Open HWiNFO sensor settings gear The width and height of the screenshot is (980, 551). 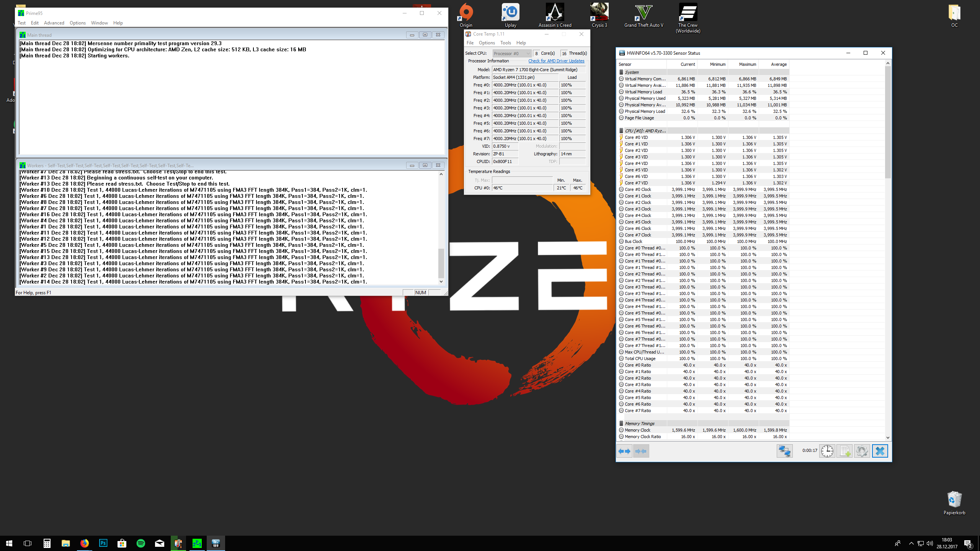[862, 451]
